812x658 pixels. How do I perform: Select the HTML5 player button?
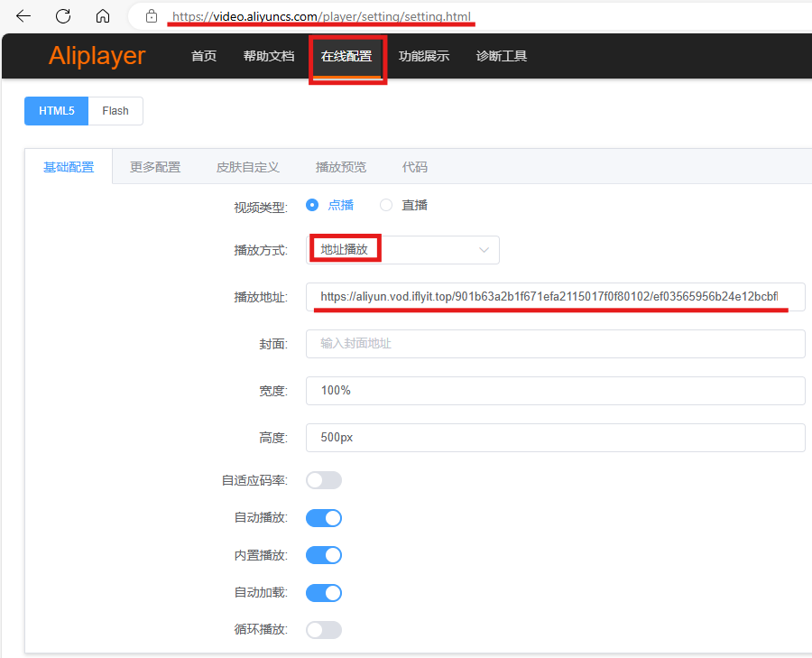coord(57,111)
